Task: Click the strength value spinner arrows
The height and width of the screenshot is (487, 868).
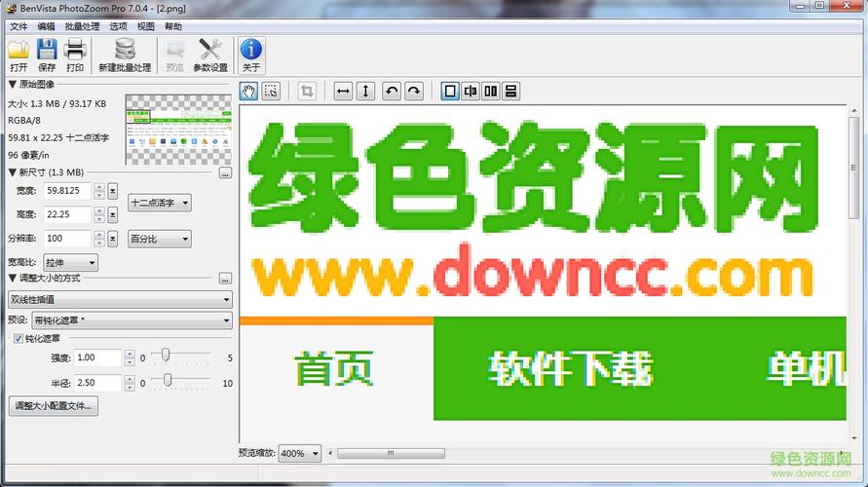Action: tap(130, 357)
